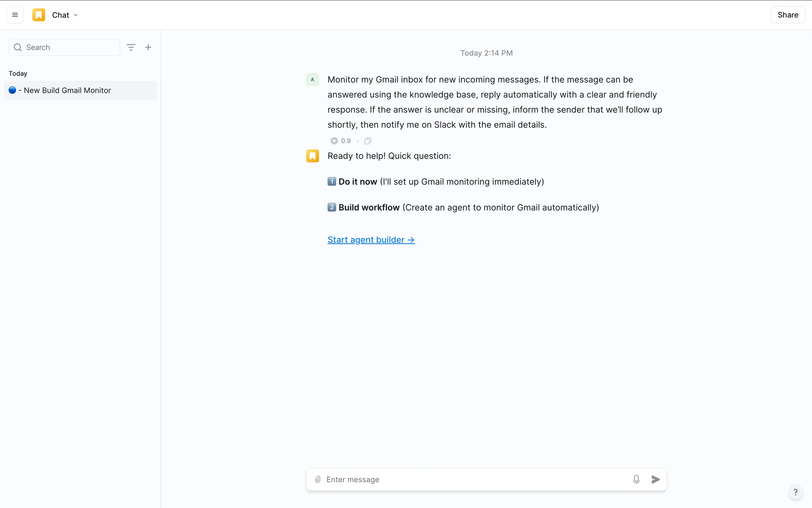The height and width of the screenshot is (508, 812).
Task: Click the Share button
Action: tap(787, 15)
